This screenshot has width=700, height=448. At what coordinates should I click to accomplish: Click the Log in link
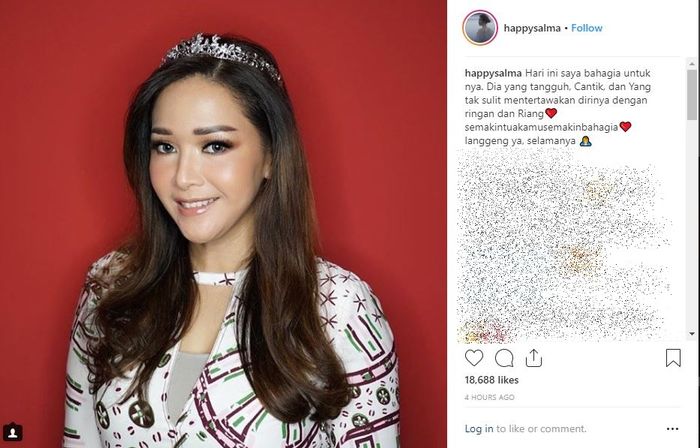[x=479, y=429]
